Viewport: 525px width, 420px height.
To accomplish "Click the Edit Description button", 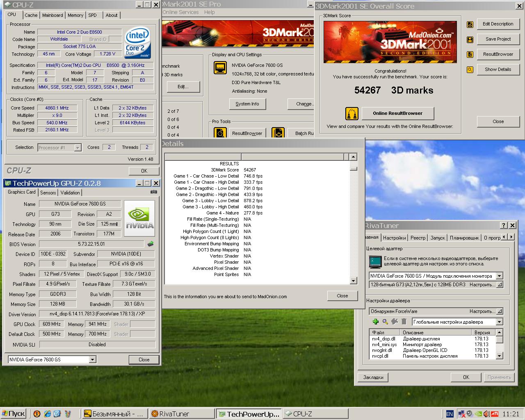I will coord(498,24).
